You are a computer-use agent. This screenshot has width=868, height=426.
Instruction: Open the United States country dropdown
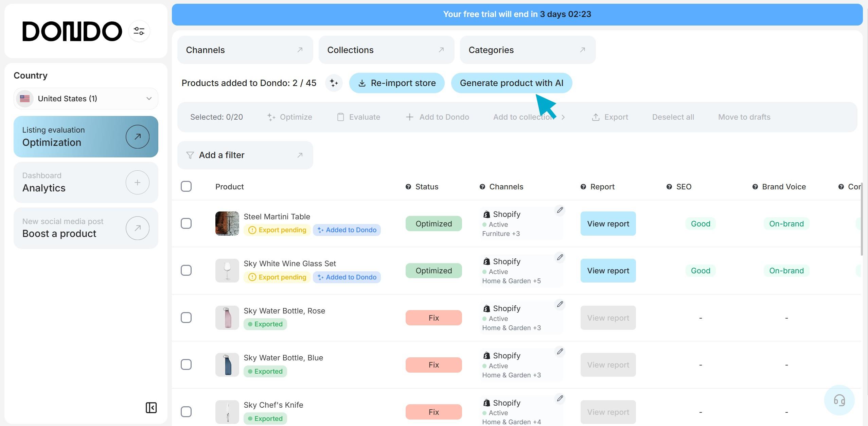click(86, 99)
